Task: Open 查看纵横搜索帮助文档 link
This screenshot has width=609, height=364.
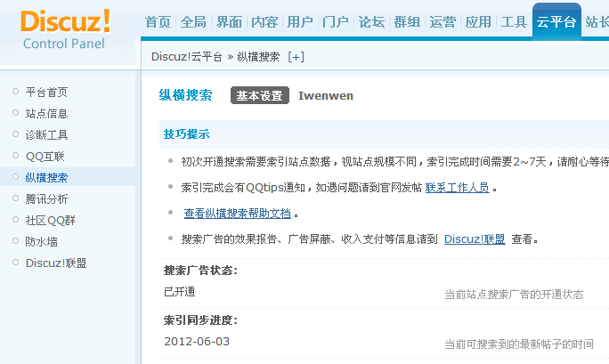Action: 238,213
